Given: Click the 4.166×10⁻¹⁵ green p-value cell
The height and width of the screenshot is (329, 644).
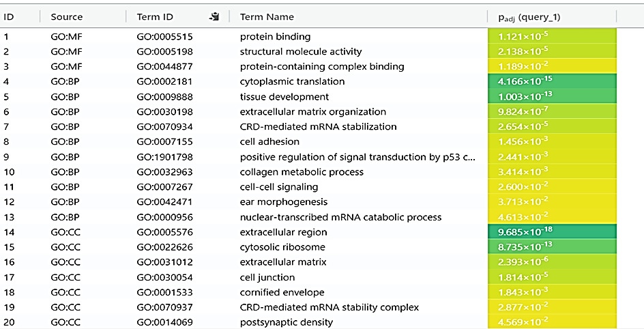Looking at the screenshot, I should [552, 82].
